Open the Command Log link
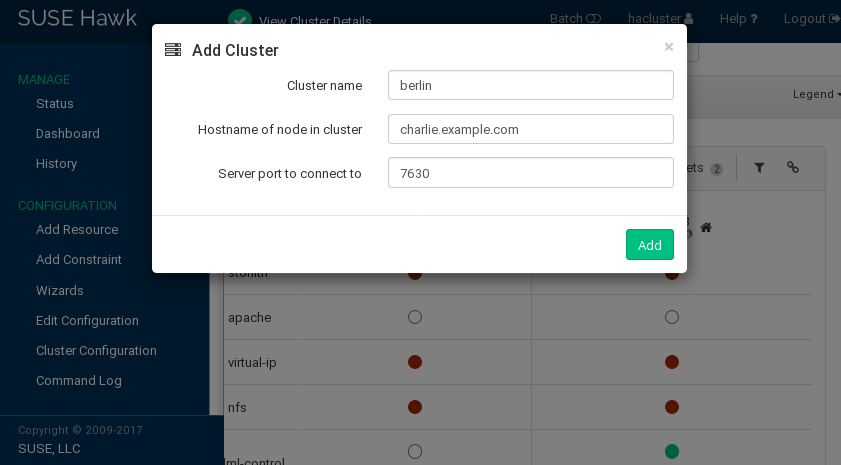The image size is (841, 465). point(79,380)
